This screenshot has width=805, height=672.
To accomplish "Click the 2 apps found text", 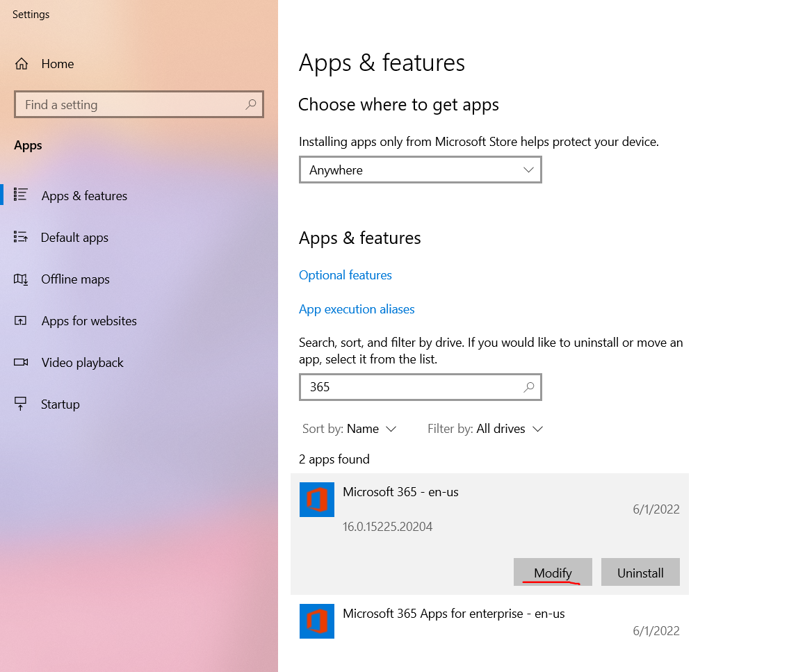I will [x=334, y=459].
